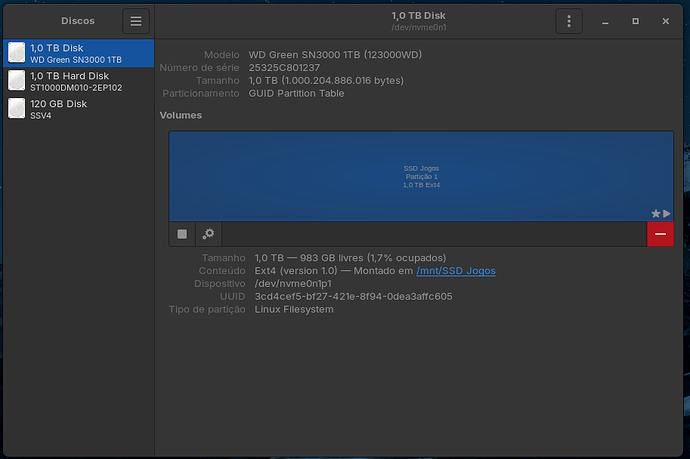Click the UUID value 3cd4cef5-bf27-421e-8f94-0dea3affc605
Viewport: 690px width, 459px height.
tap(353, 297)
